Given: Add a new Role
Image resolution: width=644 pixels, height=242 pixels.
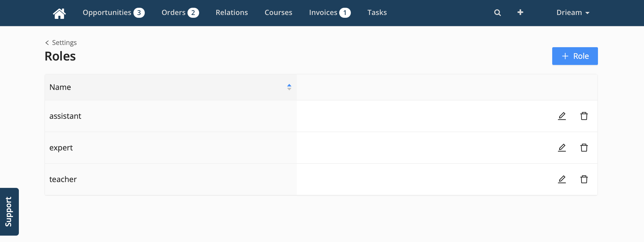Looking at the screenshot, I should pos(575,56).
